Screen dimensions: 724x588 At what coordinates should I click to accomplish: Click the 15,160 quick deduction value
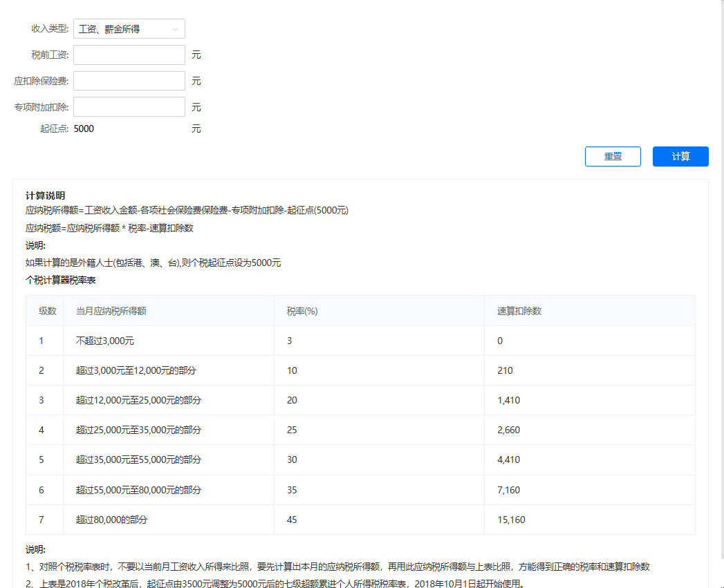click(510, 520)
